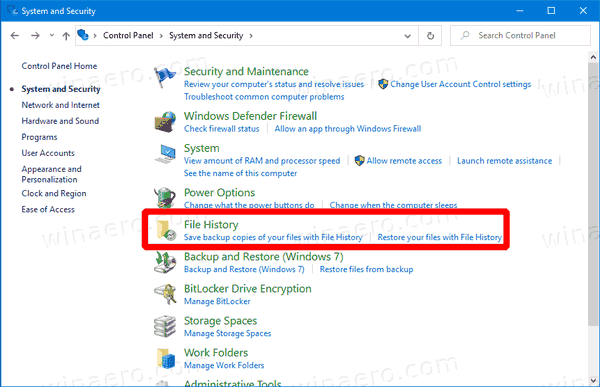Click the Backup and Restore (Windows 7) sub-link
This screenshot has height=387, width=600.
pos(244,269)
